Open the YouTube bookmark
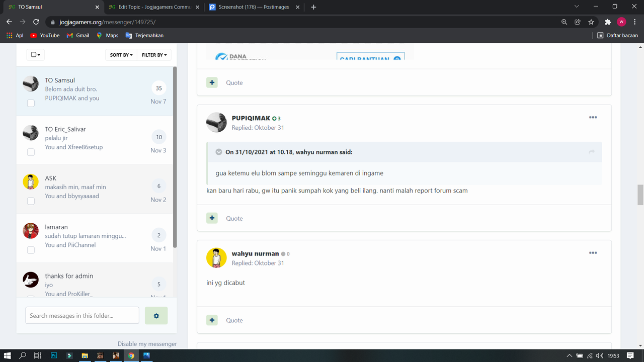This screenshot has width=644, height=362. (x=45, y=36)
